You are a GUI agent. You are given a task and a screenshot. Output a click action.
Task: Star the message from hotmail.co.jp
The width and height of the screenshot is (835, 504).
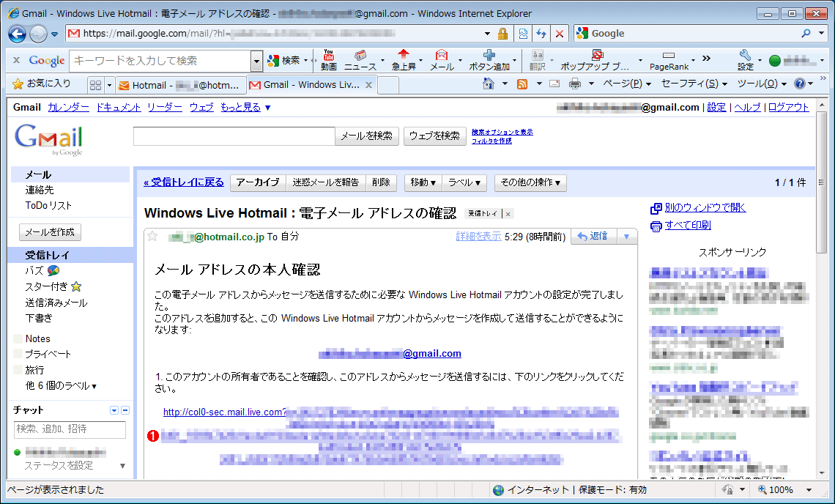[x=152, y=236]
